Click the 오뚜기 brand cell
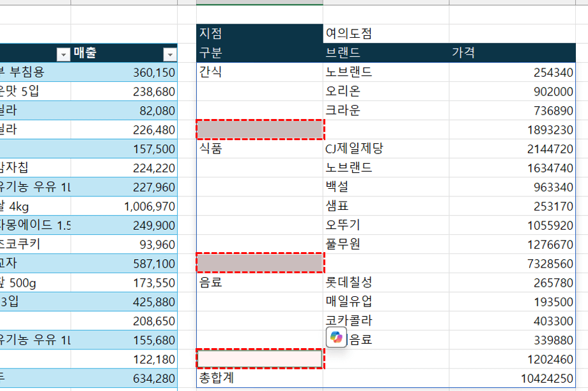 pyautogui.click(x=385, y=225)
